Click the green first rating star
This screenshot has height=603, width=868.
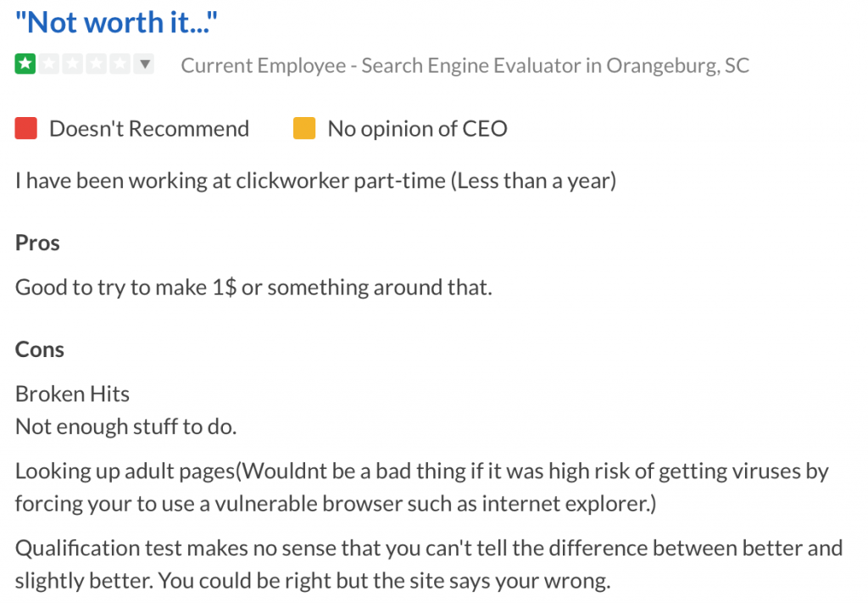coord(25,64)
